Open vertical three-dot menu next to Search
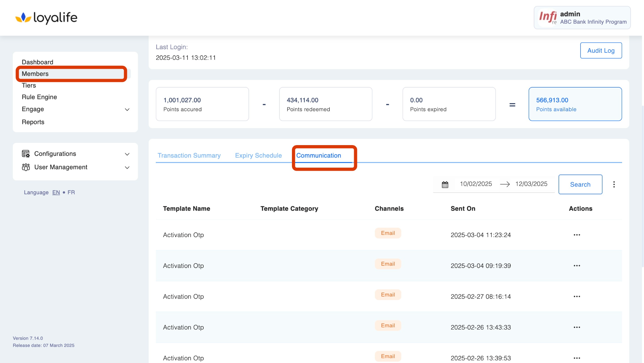Image resolution: width=644 pixels, height=363 pixels. point(614,184)
